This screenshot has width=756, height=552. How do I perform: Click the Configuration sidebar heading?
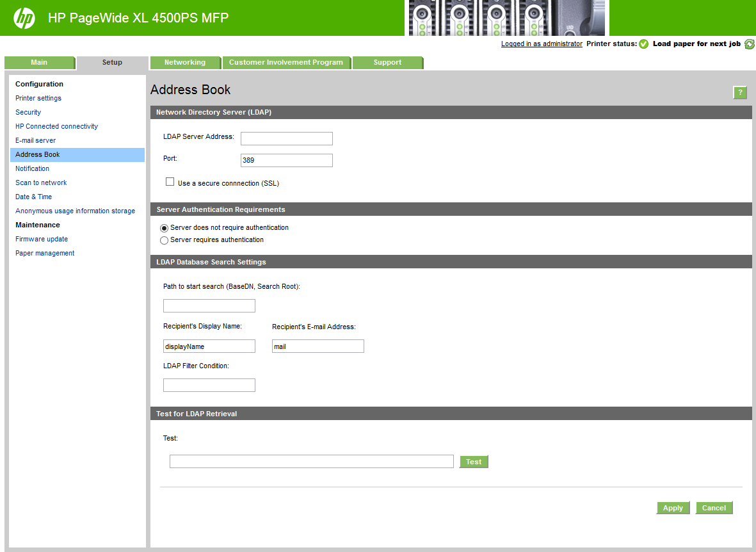[39, 84]
